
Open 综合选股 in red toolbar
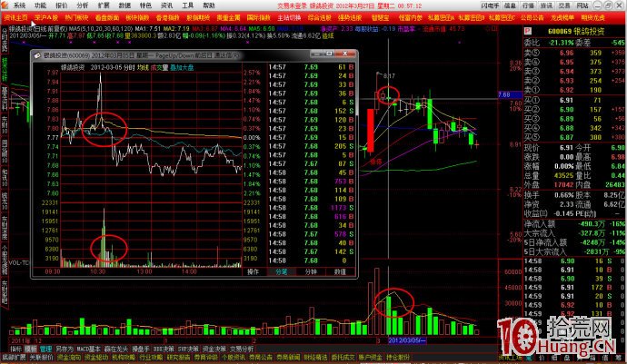[x=320, y=17]
